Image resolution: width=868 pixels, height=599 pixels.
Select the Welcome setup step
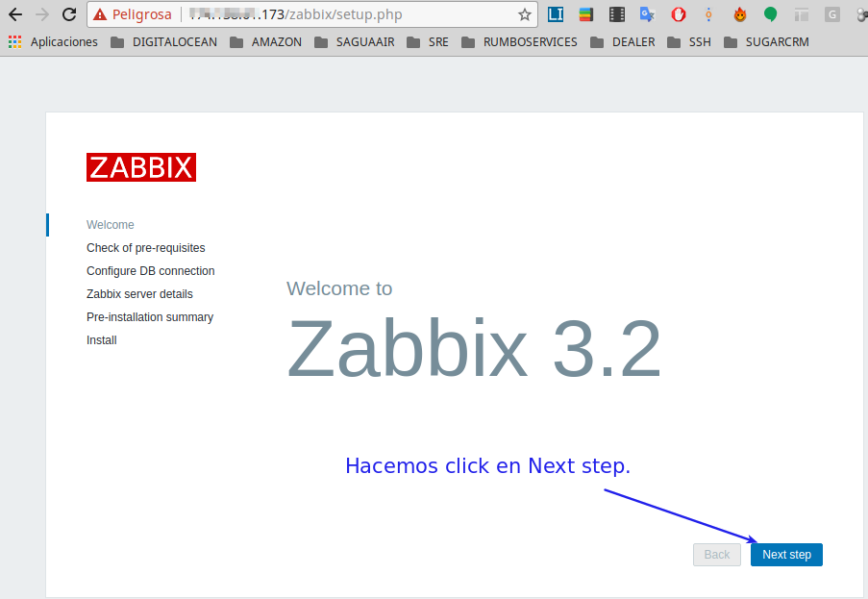point(111,225)
